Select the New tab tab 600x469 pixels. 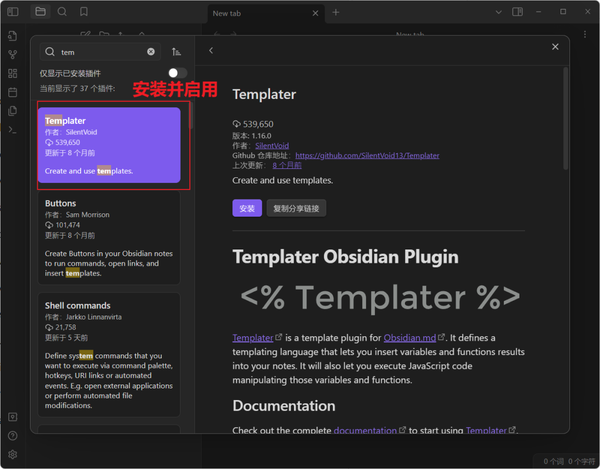pyautogui.click(x=266, y=13)
